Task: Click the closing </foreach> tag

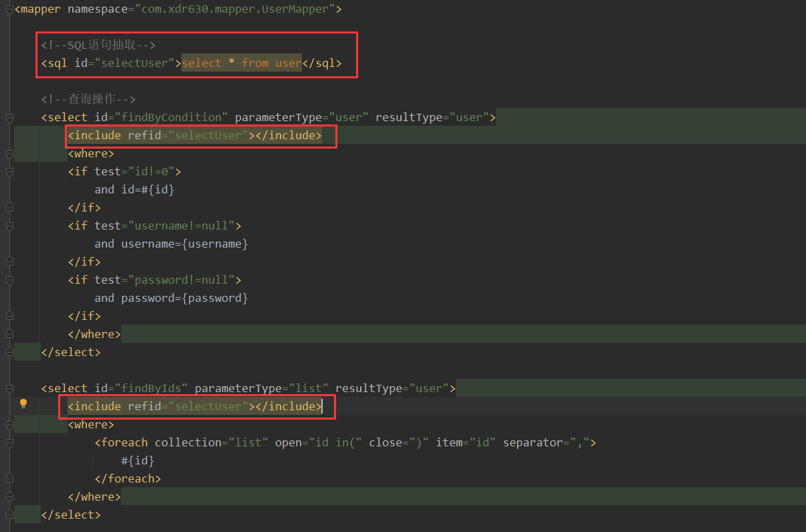Action: [x=128, y=478]
